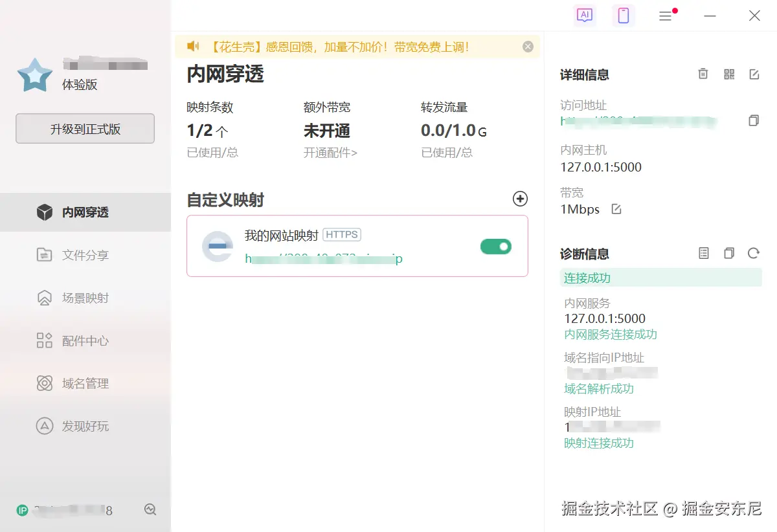Viewport: 777px width, 532px height.
Task: Click the 内网服务连接成功 text
Action: 611,335
